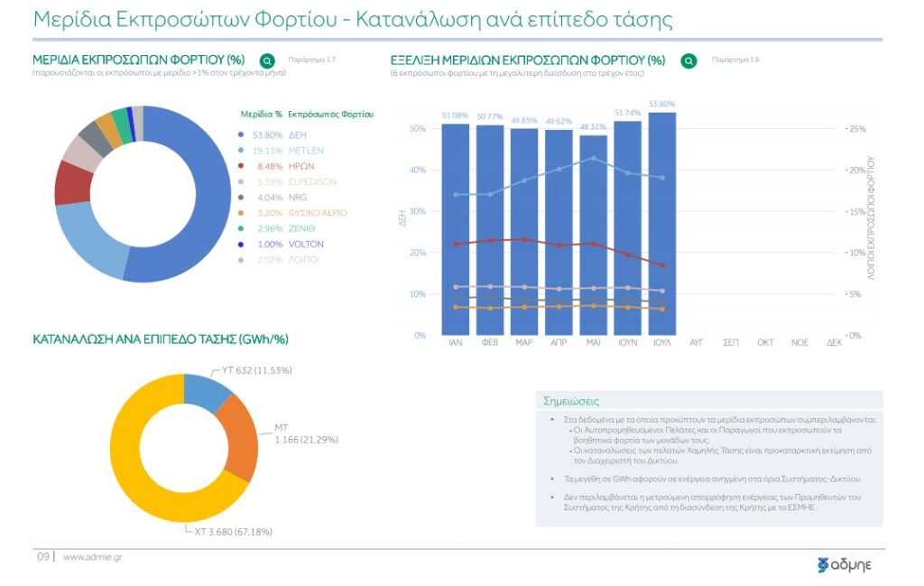
Task: Click the ΣΕΠ month label on the chart axis
Action: click(731, 342)
